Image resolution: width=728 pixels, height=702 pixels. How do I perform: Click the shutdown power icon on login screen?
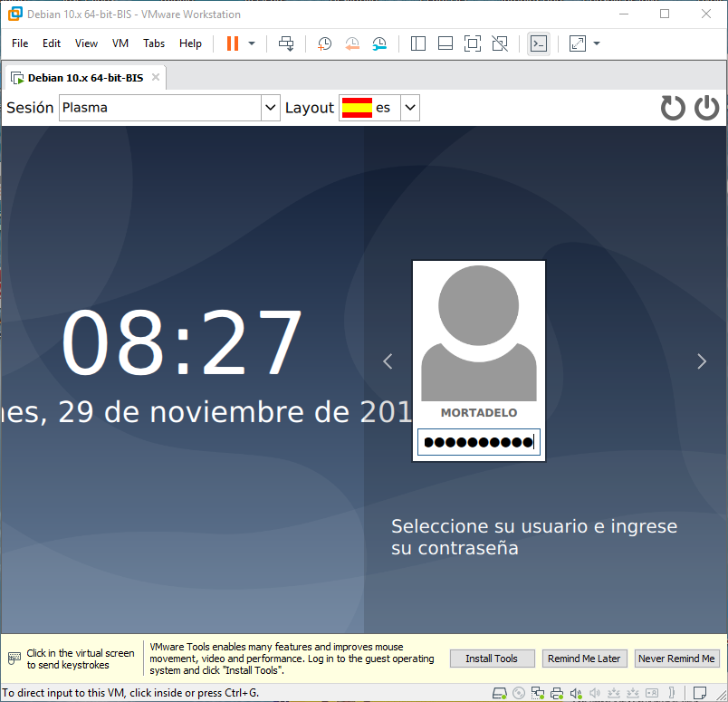tap(706, 108)
